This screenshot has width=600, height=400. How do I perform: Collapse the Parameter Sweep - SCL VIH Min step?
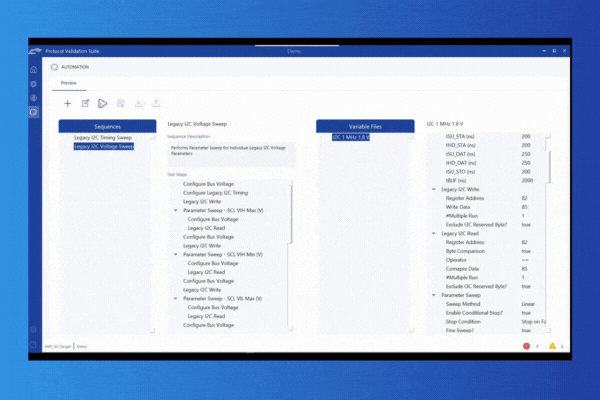tap(176, 254)
